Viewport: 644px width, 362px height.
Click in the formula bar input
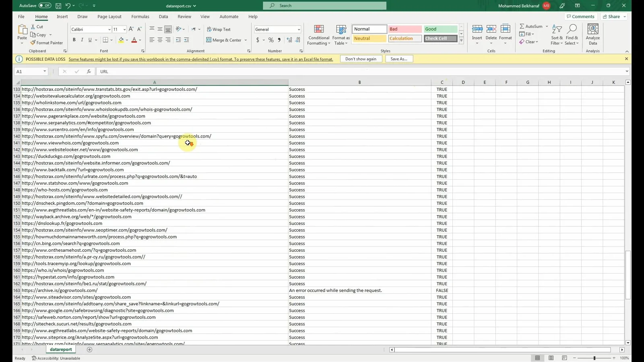point(360,72)
